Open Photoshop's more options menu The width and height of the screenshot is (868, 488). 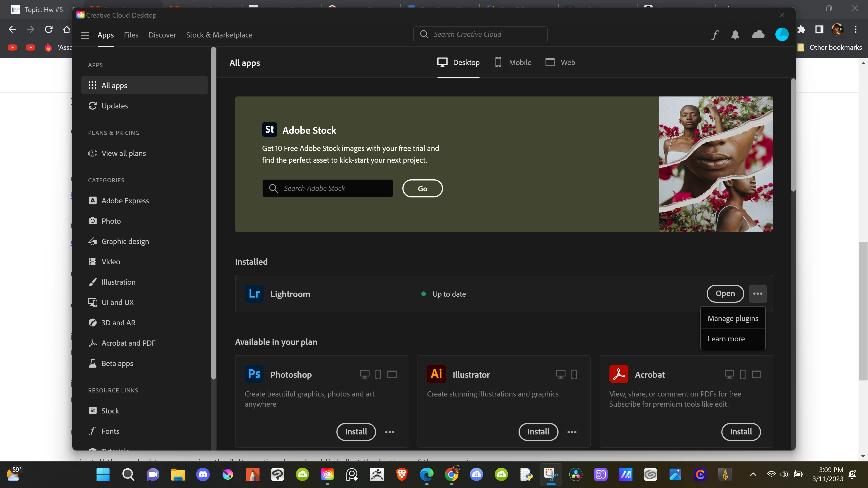pos(389,432)
